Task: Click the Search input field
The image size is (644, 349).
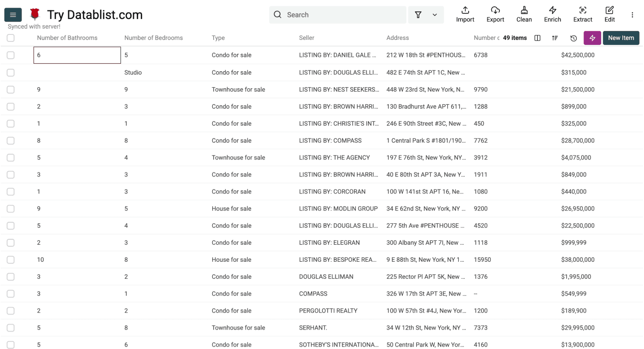Action: click(337, 14)
